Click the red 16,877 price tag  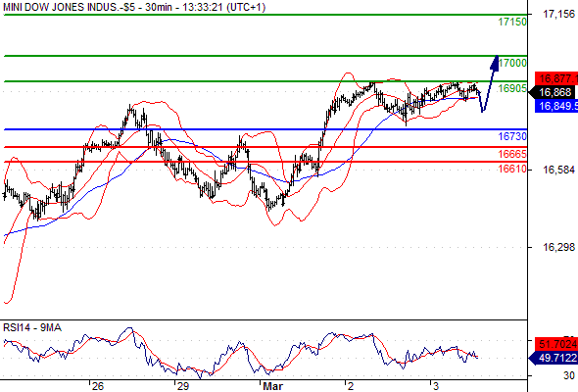coord(556,78)
